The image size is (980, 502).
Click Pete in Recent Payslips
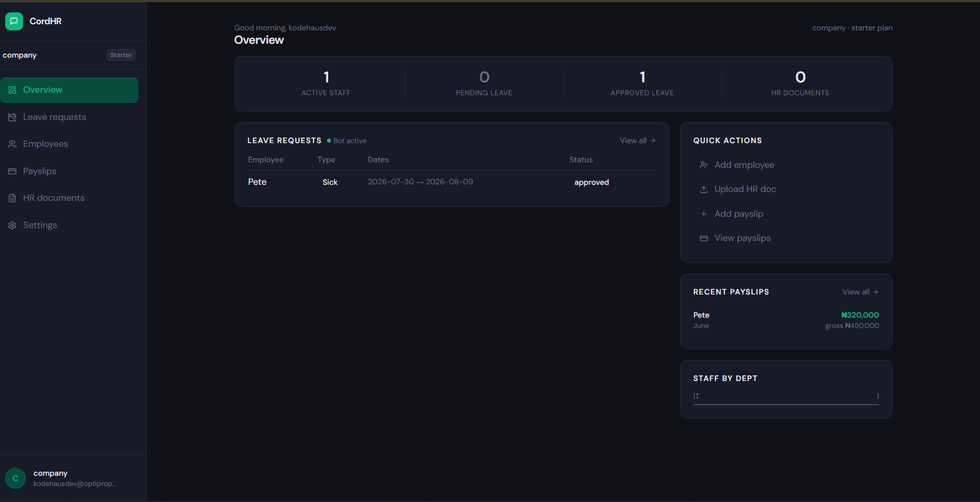click(701, 315)
